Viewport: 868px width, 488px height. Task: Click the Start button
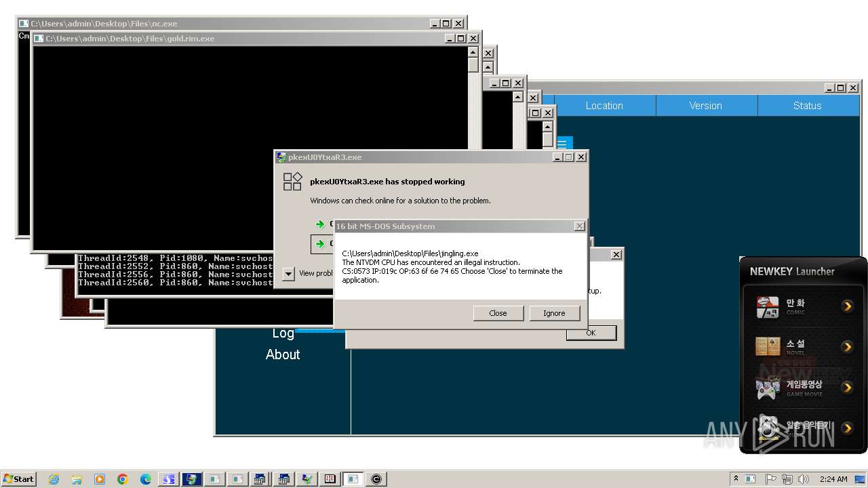point(18,479)
